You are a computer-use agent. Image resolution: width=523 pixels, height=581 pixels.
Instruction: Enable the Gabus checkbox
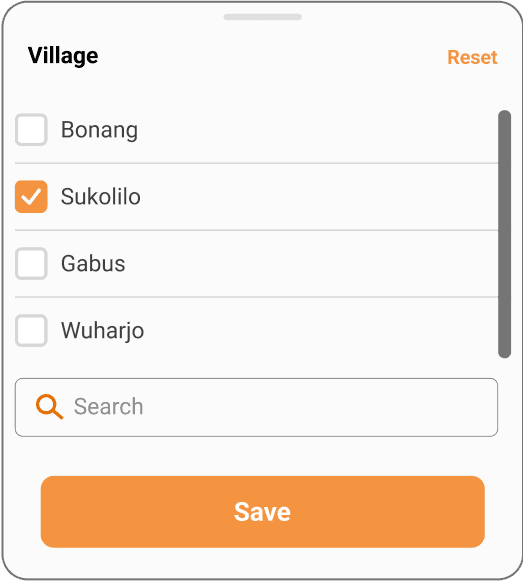31,263
